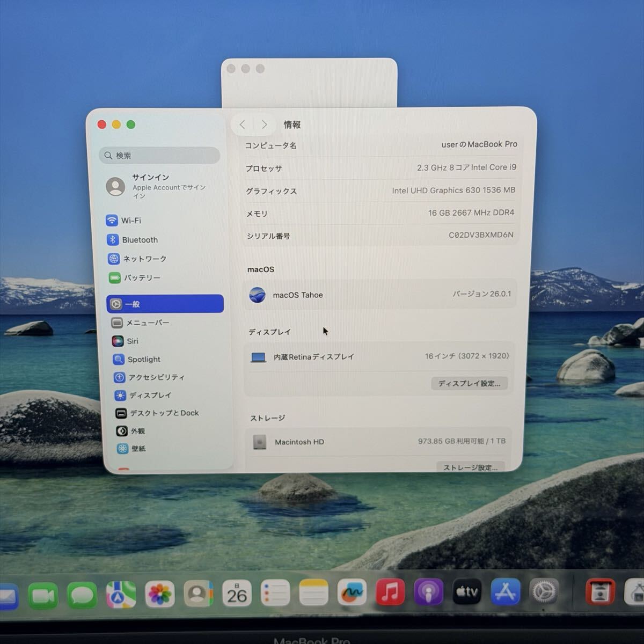Open 外観 settings in sidebar
Viewport: 644px width, 644px height.
[130, 431]
